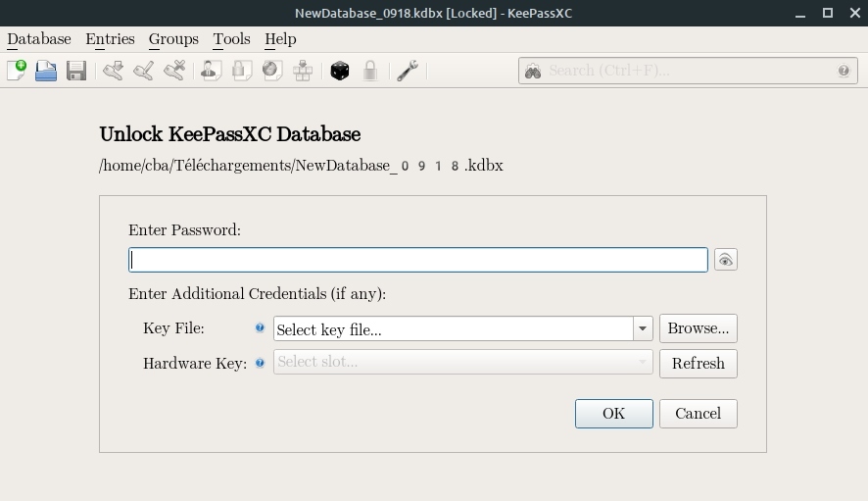Click the Open Database folder icon
This screenshot has width=868, height=501.
[46, 71]
